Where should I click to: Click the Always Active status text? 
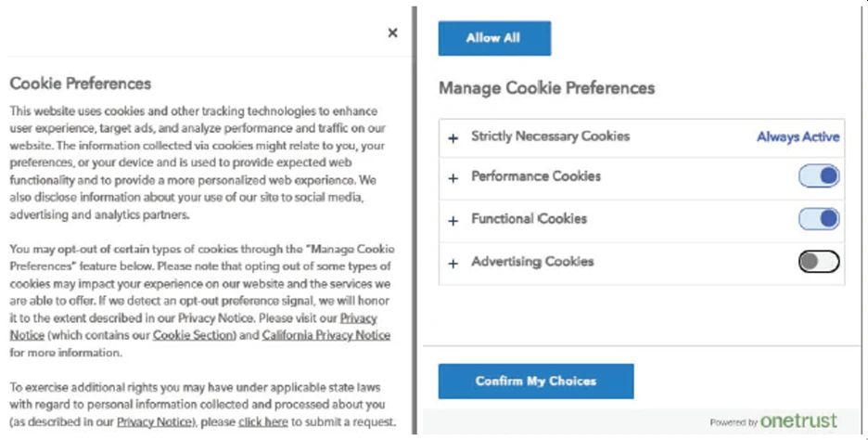click(798, 137)
